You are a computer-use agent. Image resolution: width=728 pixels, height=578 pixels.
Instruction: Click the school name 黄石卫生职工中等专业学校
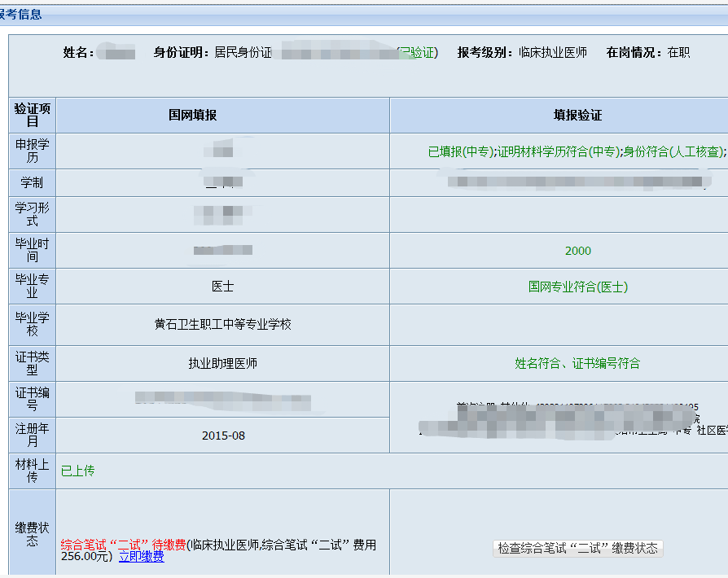coord(222,324)
